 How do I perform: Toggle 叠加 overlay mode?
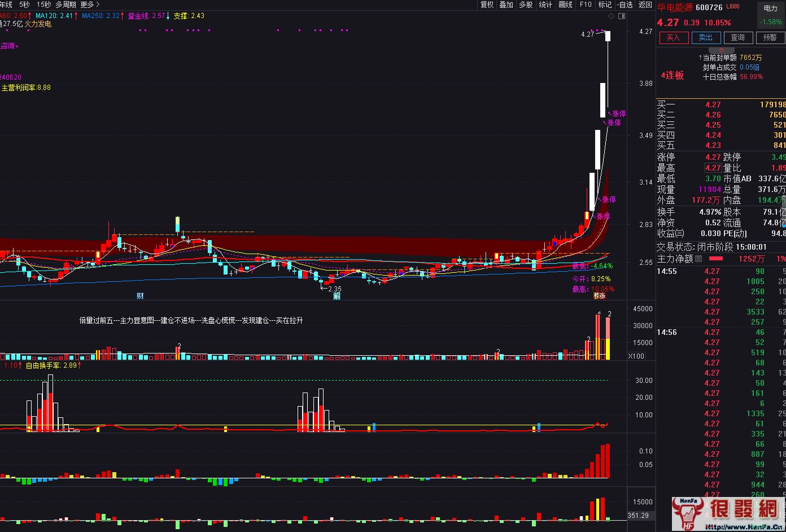coord(506,5)
